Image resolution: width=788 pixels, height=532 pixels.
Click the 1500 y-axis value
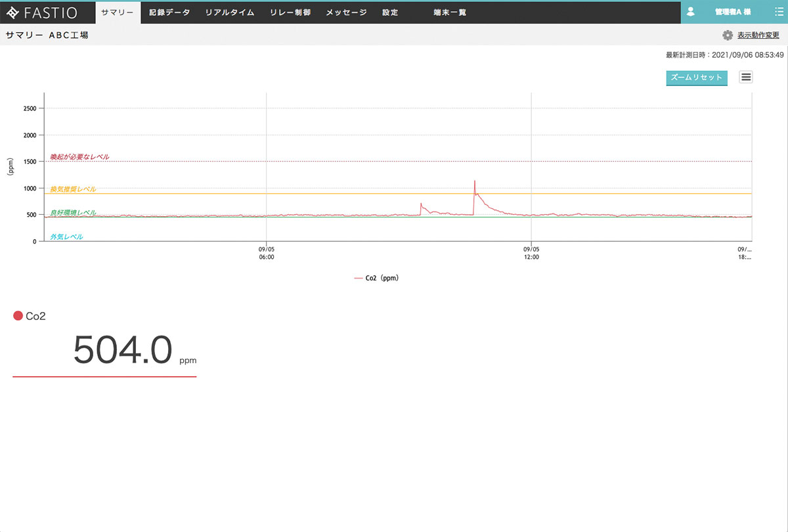29,162
